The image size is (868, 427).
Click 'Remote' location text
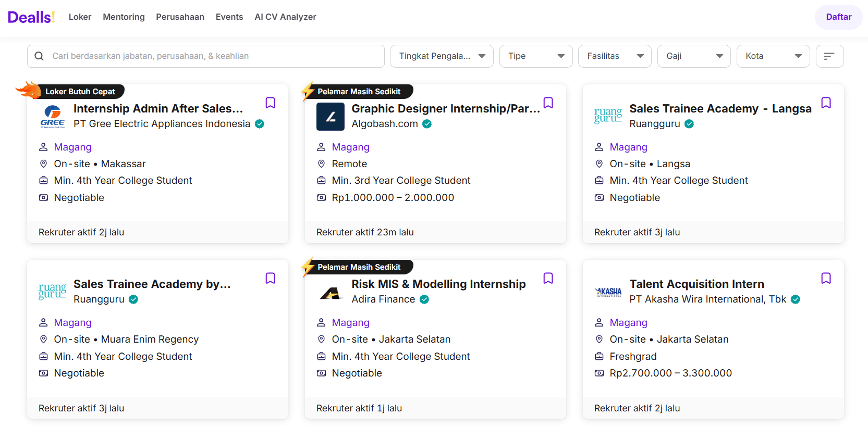coord(349,164)
